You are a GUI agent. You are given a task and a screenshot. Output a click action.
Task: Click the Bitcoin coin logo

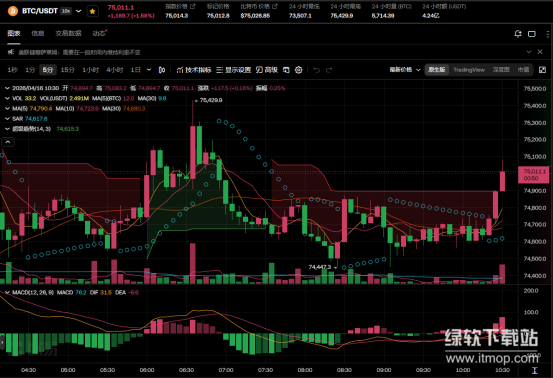13,11
